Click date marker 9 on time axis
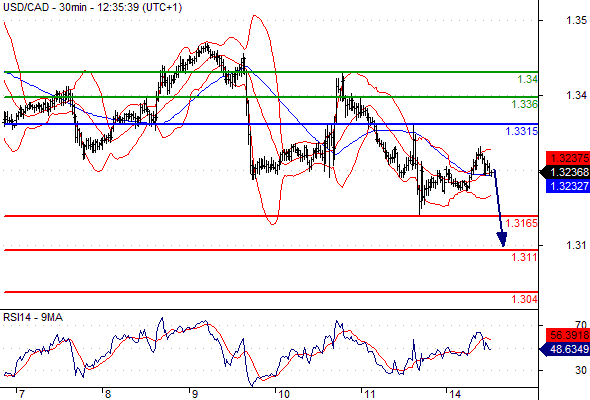This screenshot has height=400, width=590. tap(195, 394)
